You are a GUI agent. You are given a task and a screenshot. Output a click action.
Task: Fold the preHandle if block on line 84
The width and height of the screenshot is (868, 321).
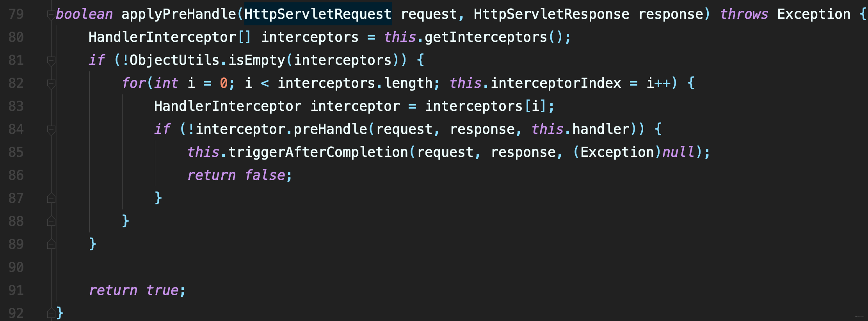tap(51, 129)
